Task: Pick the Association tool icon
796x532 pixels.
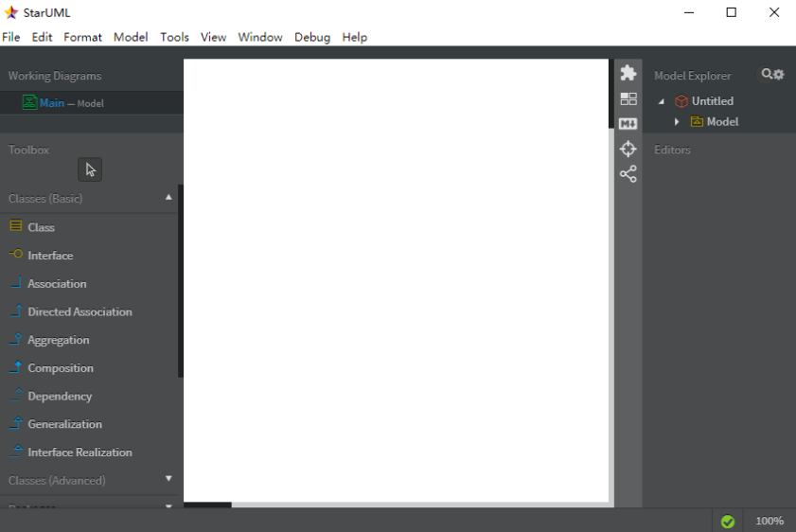Action: [x=16, y=282]
